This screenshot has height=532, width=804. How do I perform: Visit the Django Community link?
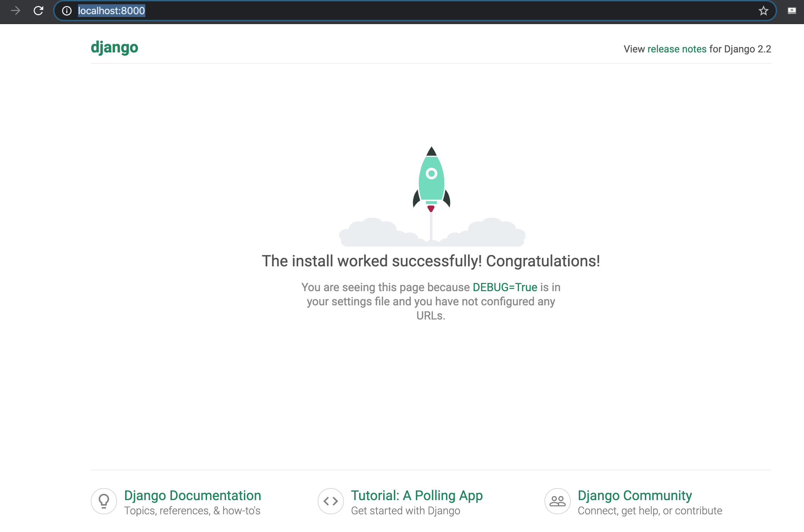coord(635,496)
